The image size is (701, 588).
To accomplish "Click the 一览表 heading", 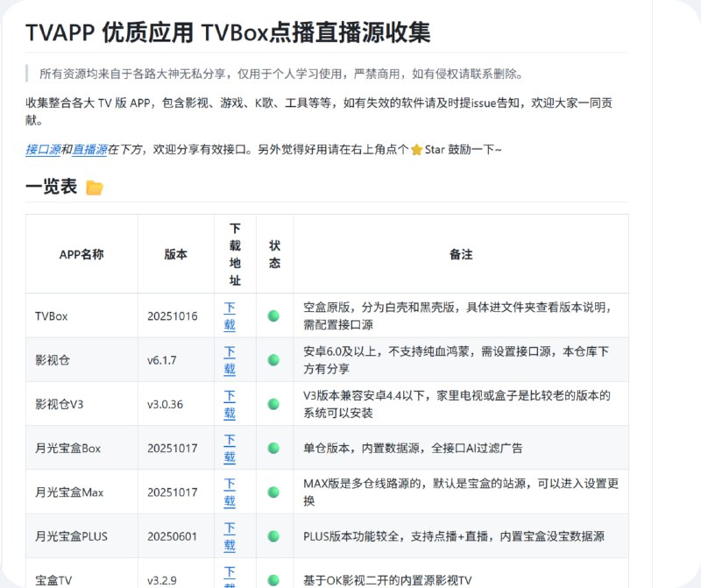I will pyautogui.click(x=52, y=187).
